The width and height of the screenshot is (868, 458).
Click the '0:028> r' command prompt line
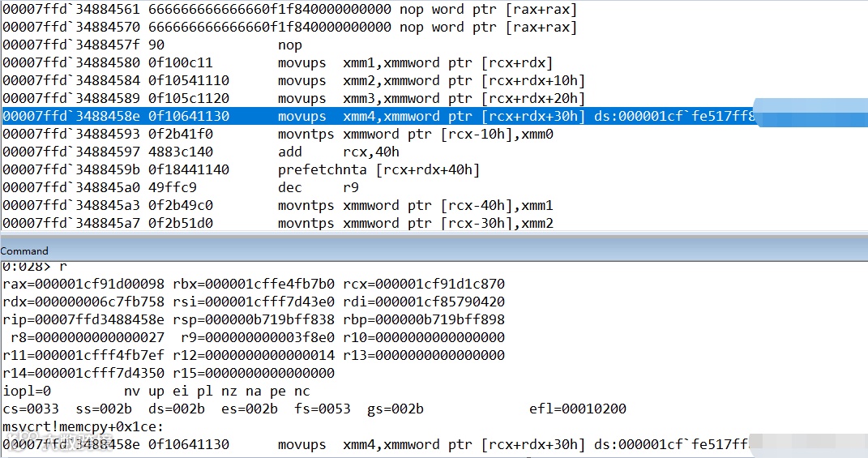click(34, 267)
